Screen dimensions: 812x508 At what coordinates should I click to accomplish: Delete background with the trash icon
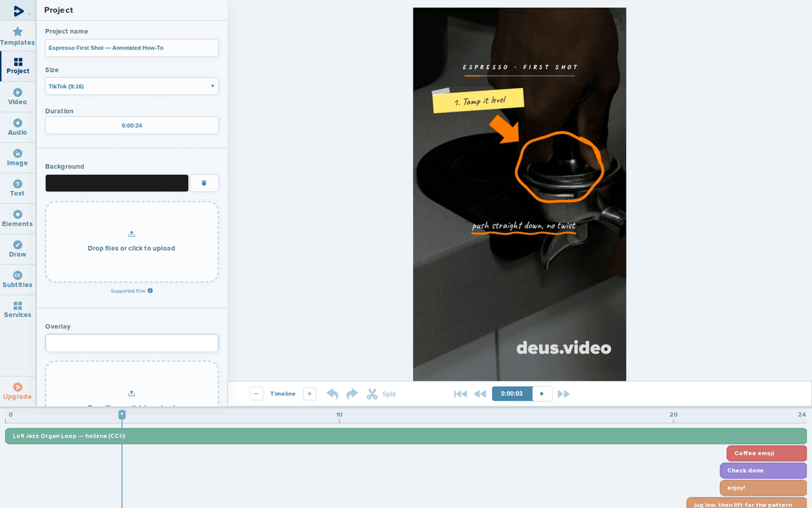[204, 183]
